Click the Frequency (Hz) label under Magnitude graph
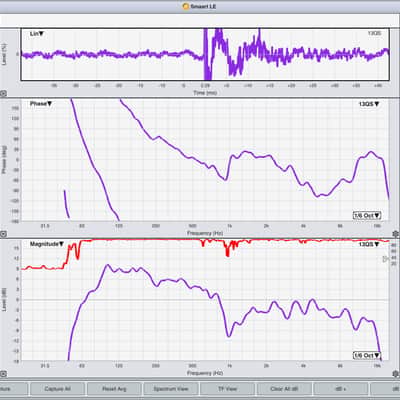 tap(205, 373)
